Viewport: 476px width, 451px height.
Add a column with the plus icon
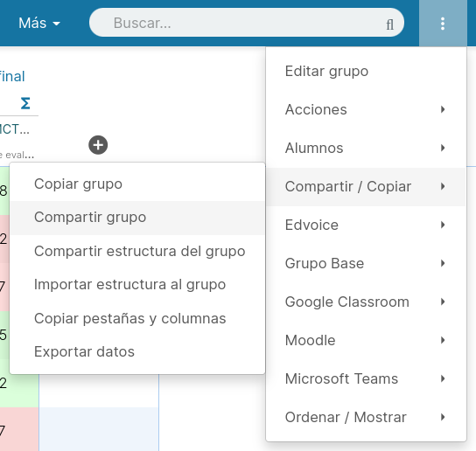tap(98, 145)
